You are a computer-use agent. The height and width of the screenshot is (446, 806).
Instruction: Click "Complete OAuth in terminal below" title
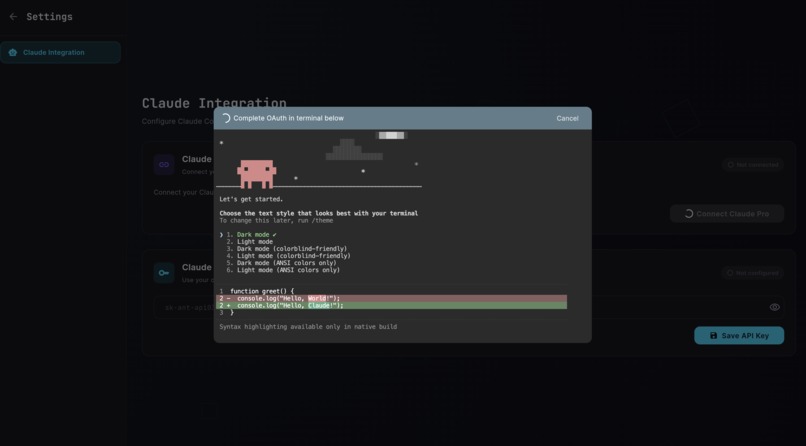288,118
